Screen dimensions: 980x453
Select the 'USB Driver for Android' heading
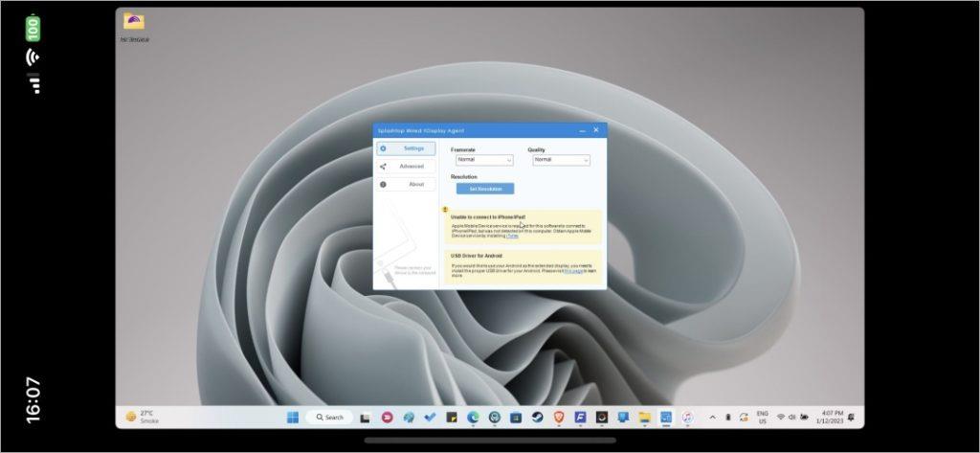(477, 256)
